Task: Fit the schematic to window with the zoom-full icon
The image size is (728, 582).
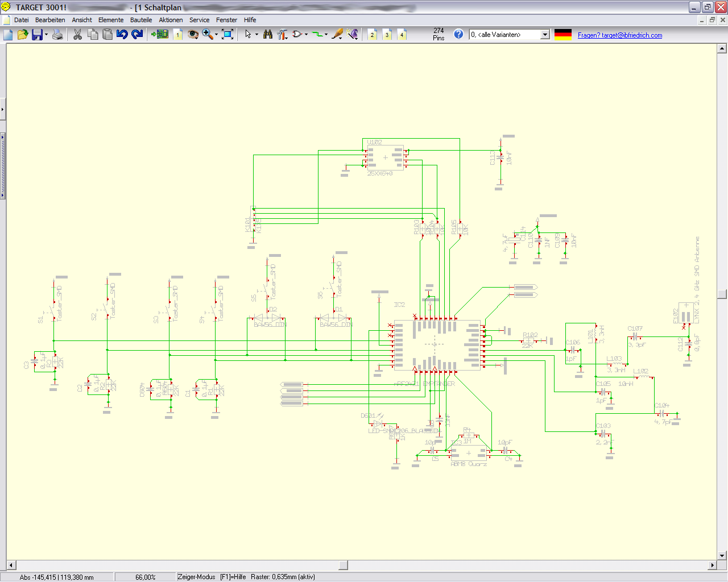Action: click(x=227, y=35)
